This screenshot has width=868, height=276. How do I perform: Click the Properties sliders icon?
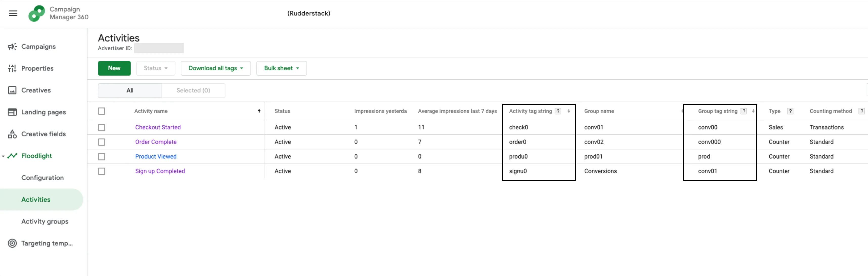pos(12,68)
